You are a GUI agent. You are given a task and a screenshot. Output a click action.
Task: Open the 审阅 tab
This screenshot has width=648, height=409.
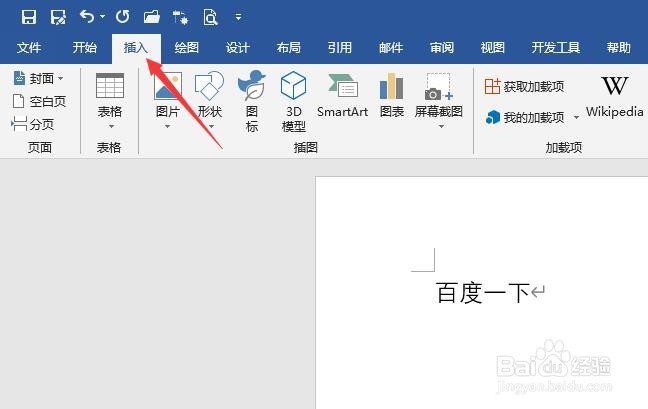[442, 48]
